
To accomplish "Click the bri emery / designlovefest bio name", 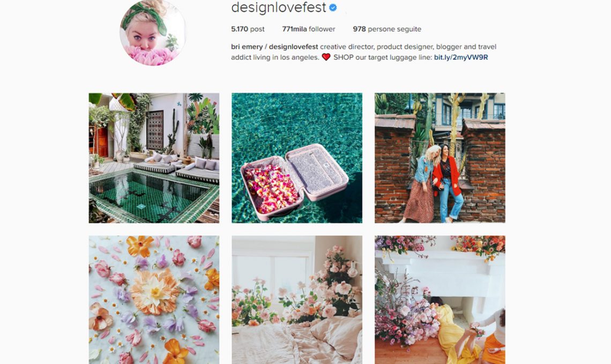I will [x=275, y=47].
